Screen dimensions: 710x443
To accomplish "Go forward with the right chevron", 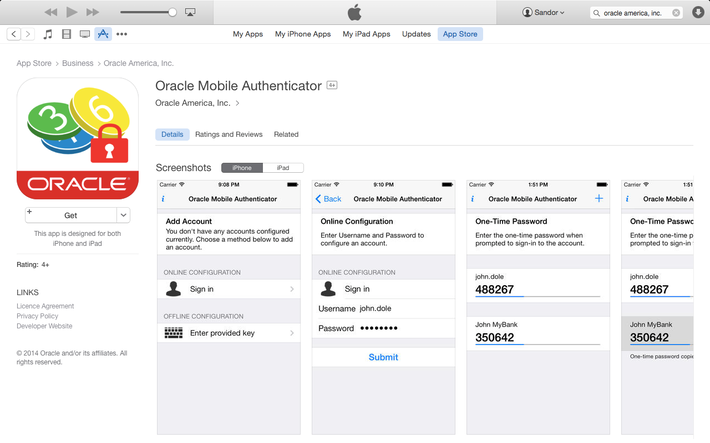I will (28, 34).
